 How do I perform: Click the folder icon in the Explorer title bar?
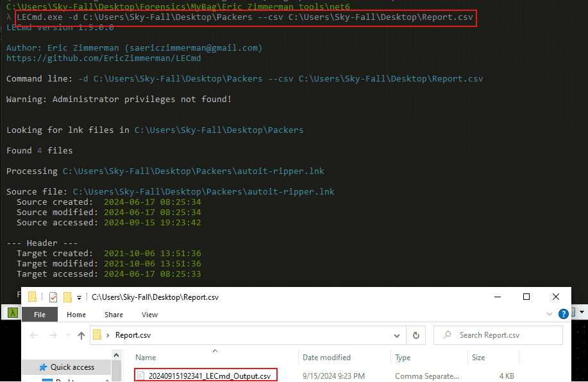(33, 297)
